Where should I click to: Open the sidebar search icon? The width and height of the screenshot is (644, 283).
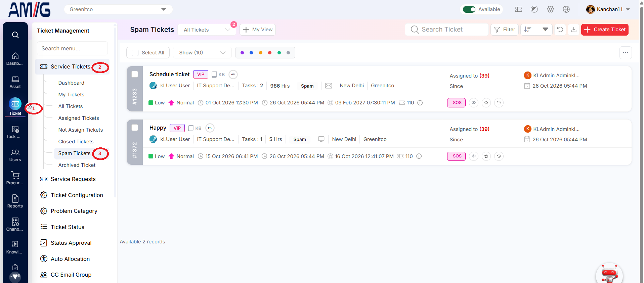(15, 35)
